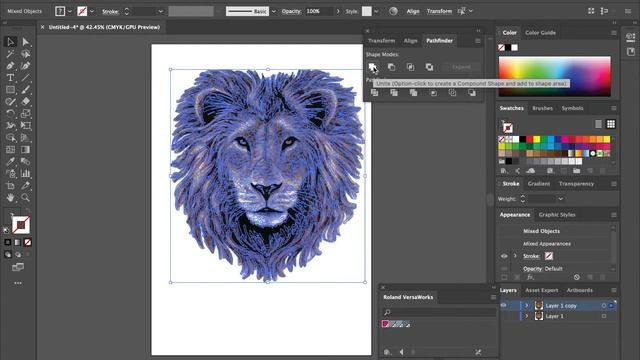Toggle visibility column of Layer 1
This screenshot has height=360, width=640.
pos(504,316)
